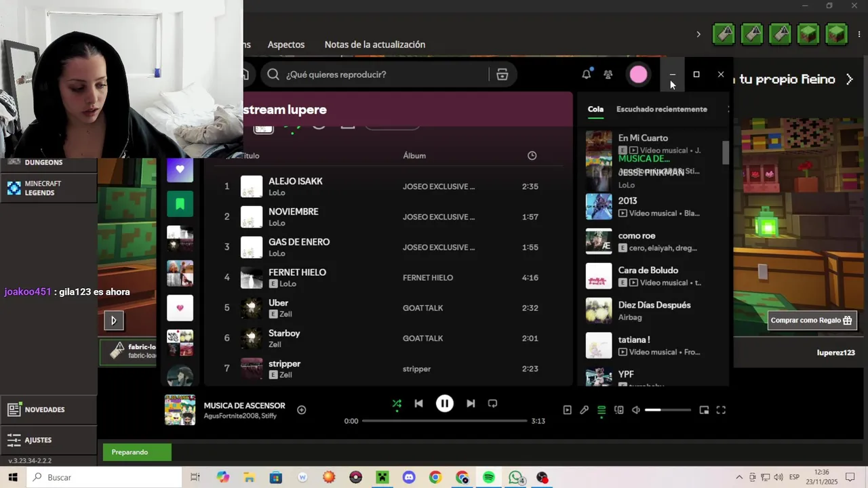Skip to the previous track
Image resolution: width=868 pixels, height=488 pixels.
coord(418,403)
